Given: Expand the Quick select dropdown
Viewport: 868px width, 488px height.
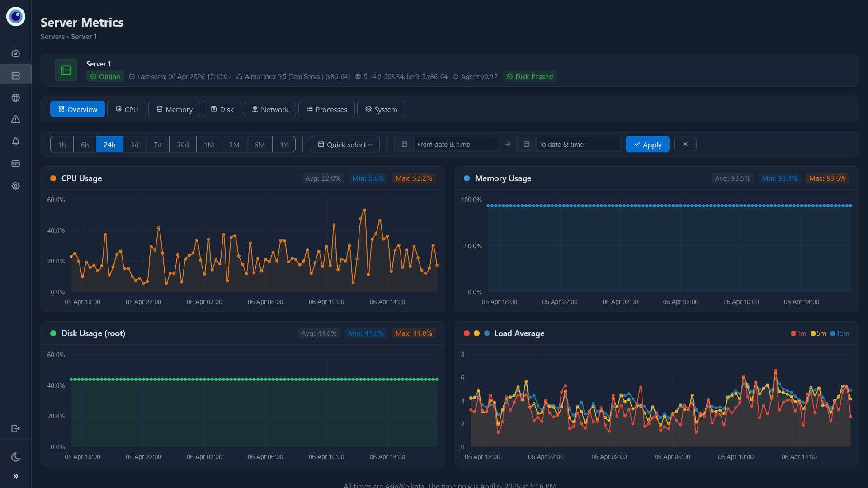Looking at the screenshot, I should (x=344, y=145).
